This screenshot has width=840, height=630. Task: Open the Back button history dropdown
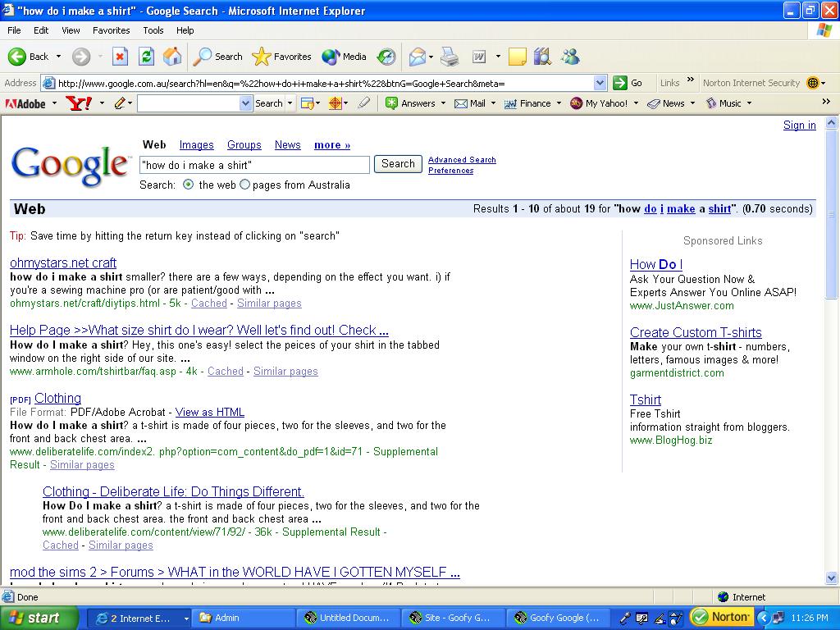(57, 57)
